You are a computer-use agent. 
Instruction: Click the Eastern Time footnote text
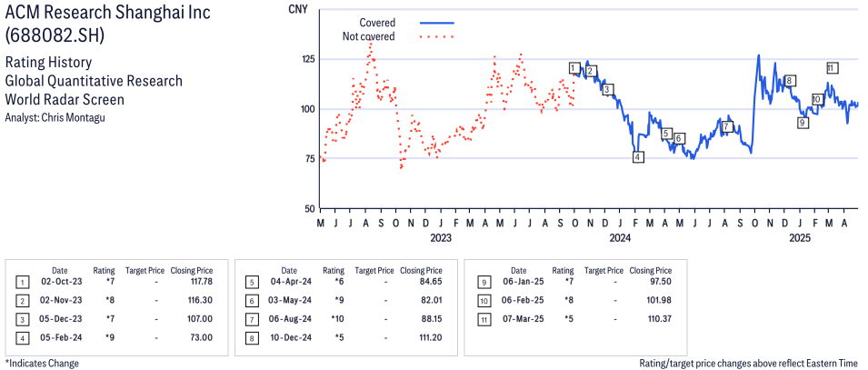pos(749,364)
